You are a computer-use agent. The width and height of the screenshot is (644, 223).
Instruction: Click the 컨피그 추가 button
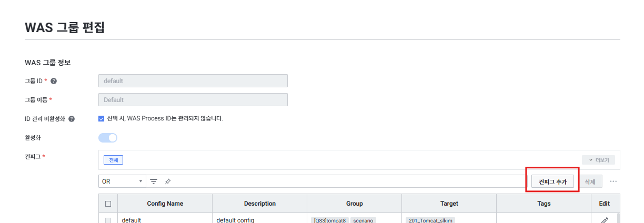(552, 181)
